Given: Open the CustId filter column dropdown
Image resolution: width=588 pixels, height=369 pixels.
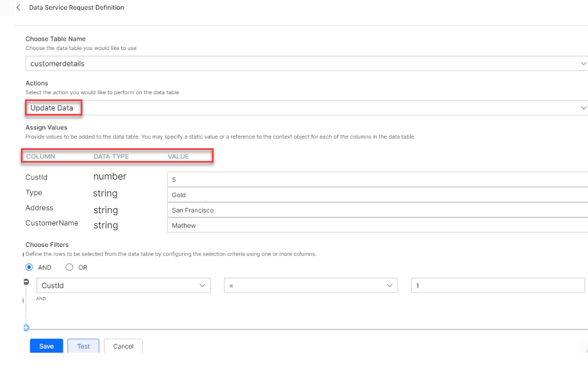Looking at the screenshot, I should coord(123,285).
